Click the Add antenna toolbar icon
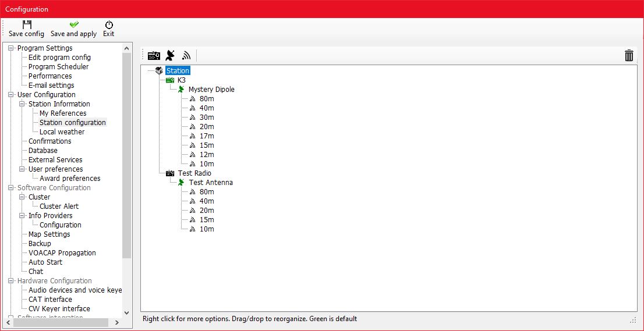Viewport: 644px width, 331px height. coord(170,55)
